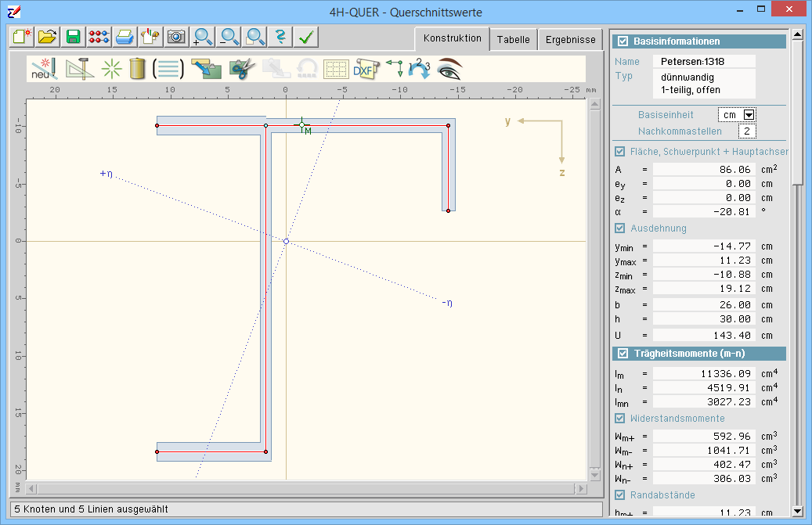Uncheck the Ausdehnung checkbox
812x525 pixels.
point(620,228)
